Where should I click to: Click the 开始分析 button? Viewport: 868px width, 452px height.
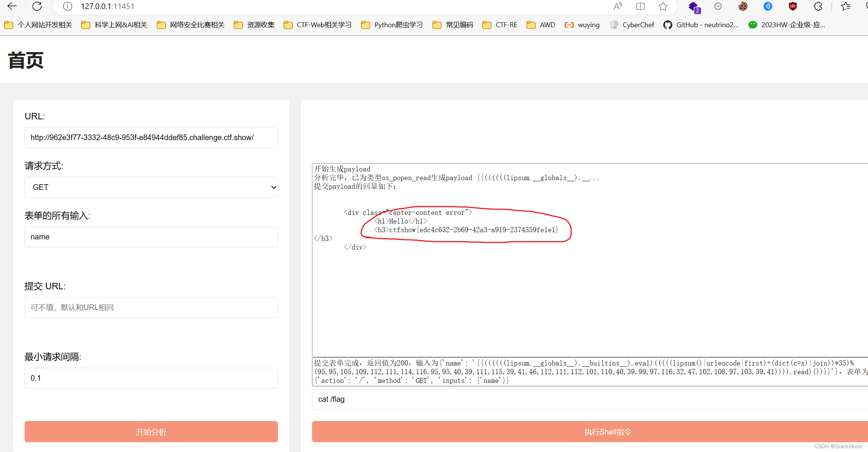point(151,432)
